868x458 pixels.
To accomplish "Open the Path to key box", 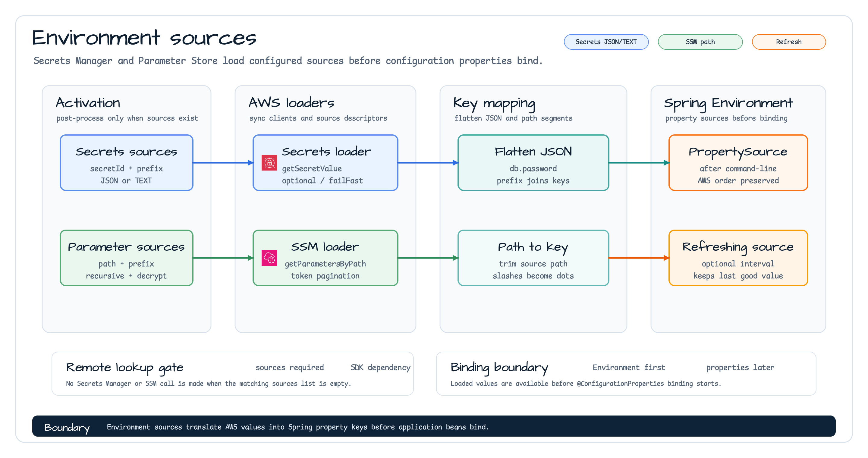I will click(533, 258).
